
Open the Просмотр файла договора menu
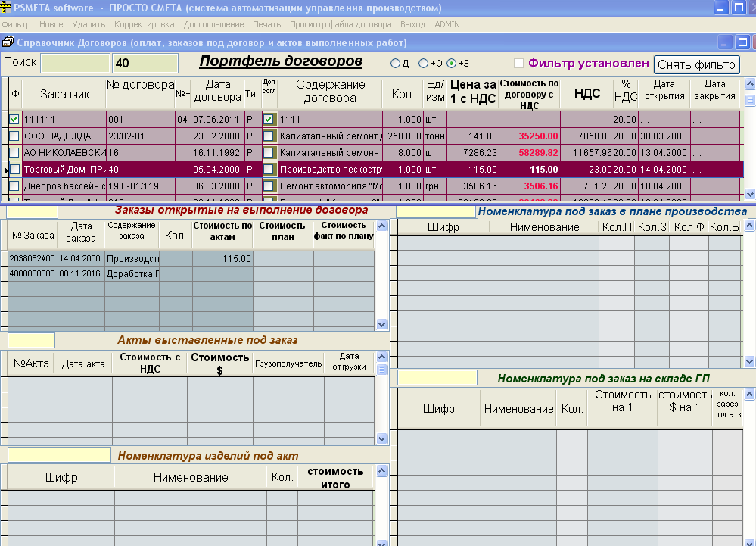click(341, 24)
